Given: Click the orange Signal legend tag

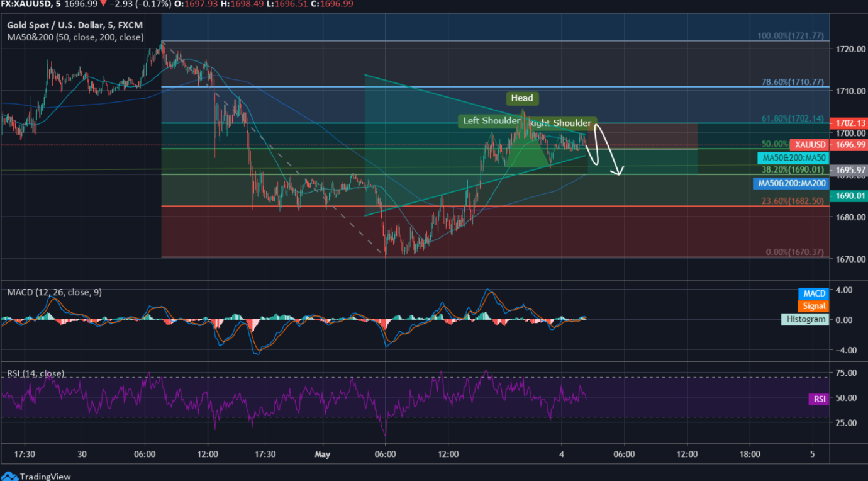Looking at the screenshot, I should [x=813, y=306].
